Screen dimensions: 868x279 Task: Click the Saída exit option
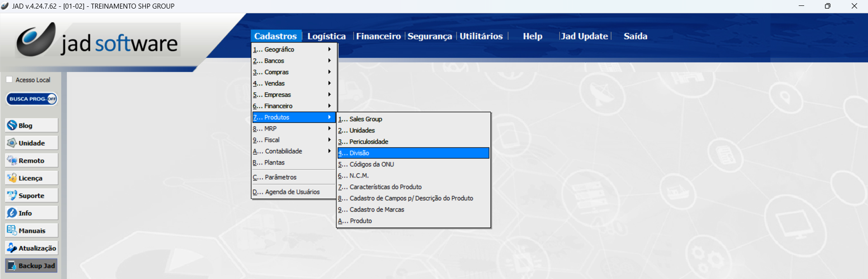pyautogui.click(x=635, y=36)
